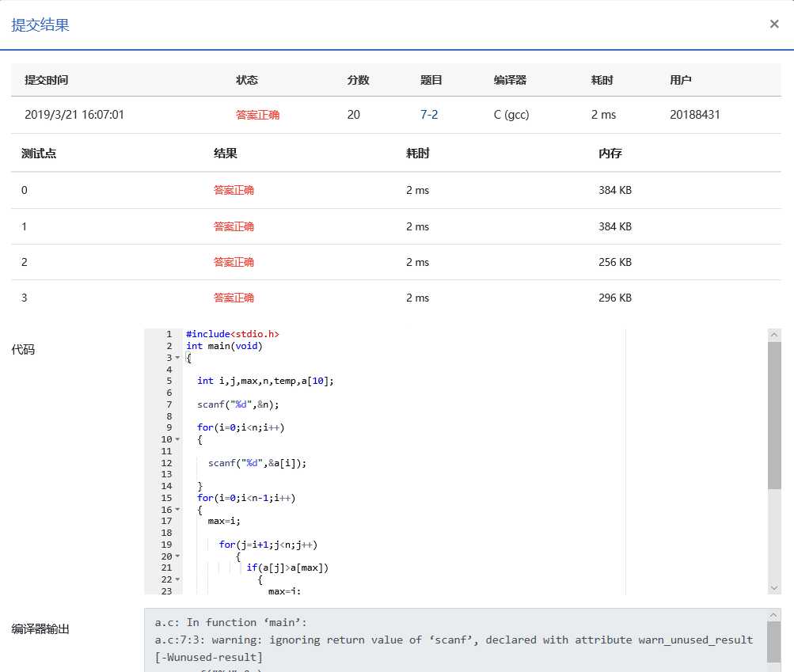Viewport: 794px width, 672px height.
Task: Click the 分数 column header
Action: (358, 80)
